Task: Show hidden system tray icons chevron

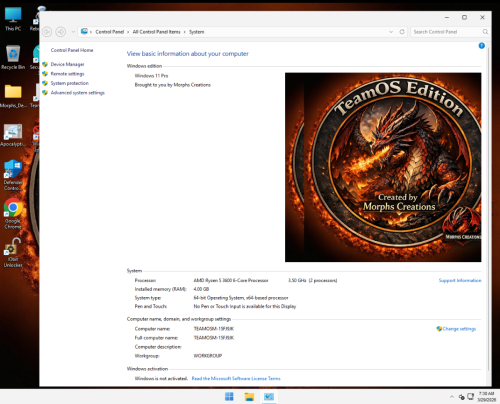Action: click(452, 397)
